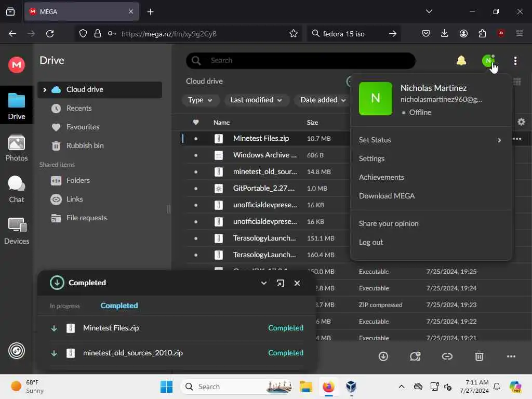This screenshot has width=532, height=399.
Task: Click the column settings gear icon
Action: coord(521,122)
